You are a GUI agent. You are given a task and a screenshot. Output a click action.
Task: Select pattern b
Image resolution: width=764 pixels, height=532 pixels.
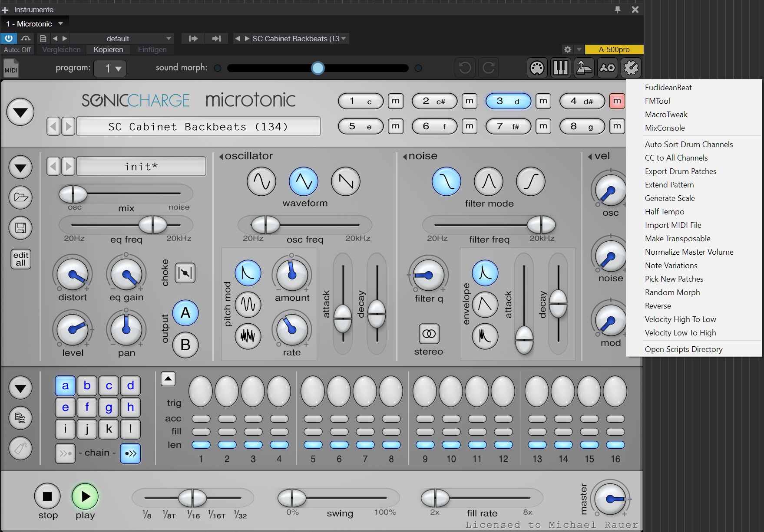(87, 385)
